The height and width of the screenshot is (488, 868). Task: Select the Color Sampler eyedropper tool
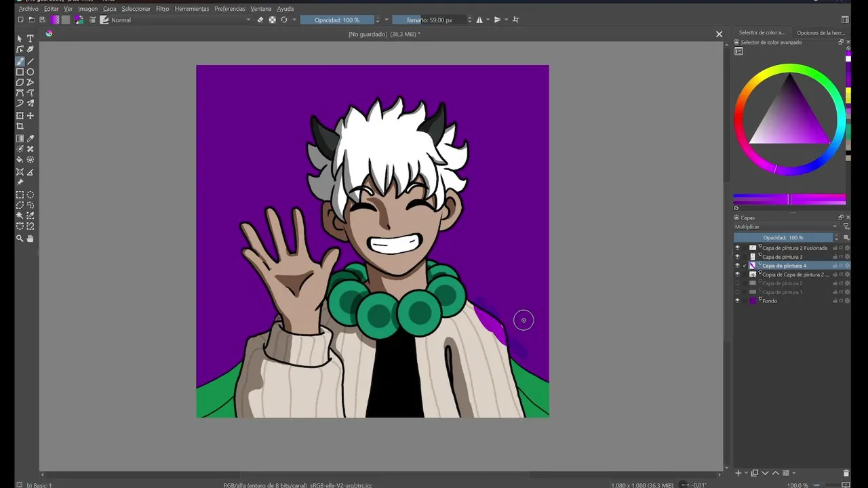[31, 138]
